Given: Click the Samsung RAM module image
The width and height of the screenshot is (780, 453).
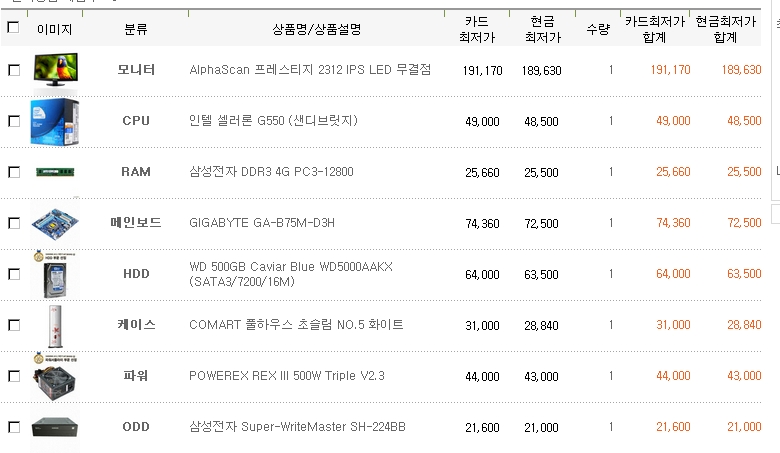Looking at the screenshot, I should click(55, 171).
